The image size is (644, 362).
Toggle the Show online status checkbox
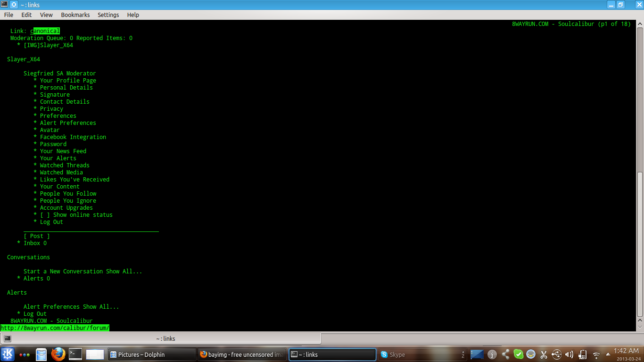pos(45,215)
